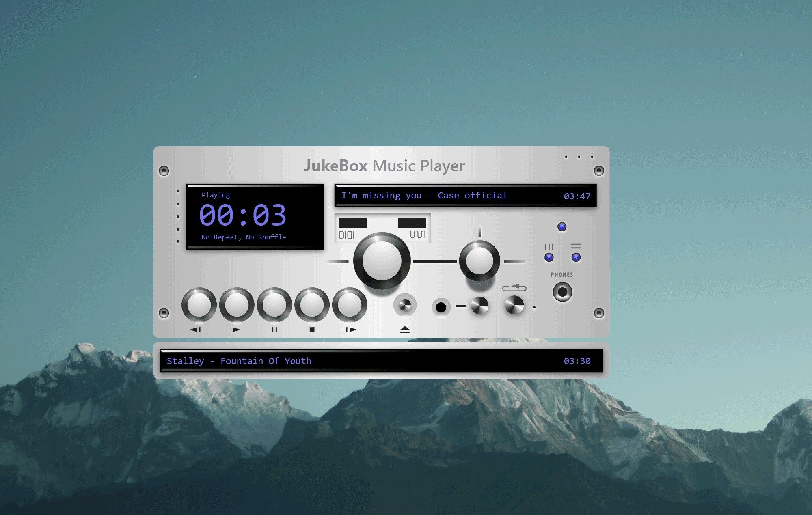This screenshot has height=515, width=812.
Task: Click the play round button
Action: [237, 305]
